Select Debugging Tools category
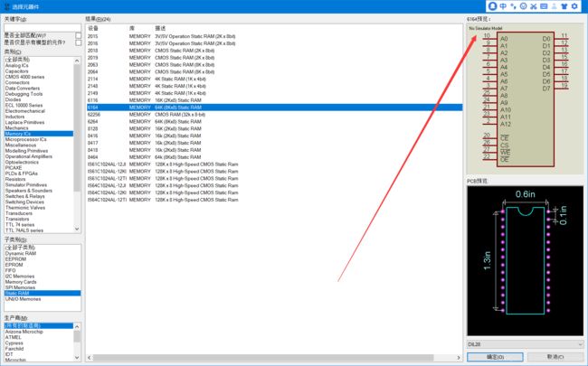Screen dimensions: 588x366 [24, 94]
